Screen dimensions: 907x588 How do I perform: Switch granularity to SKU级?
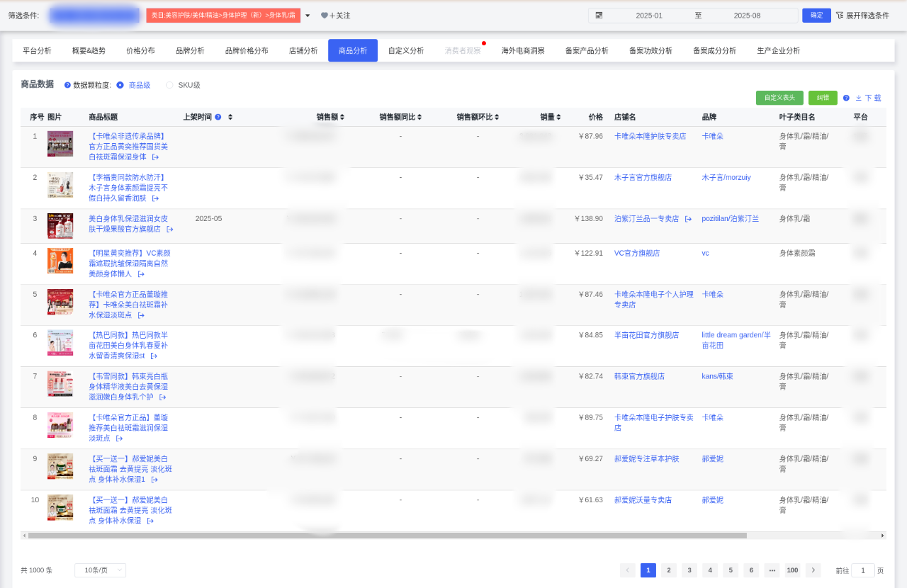coord(169,84)
